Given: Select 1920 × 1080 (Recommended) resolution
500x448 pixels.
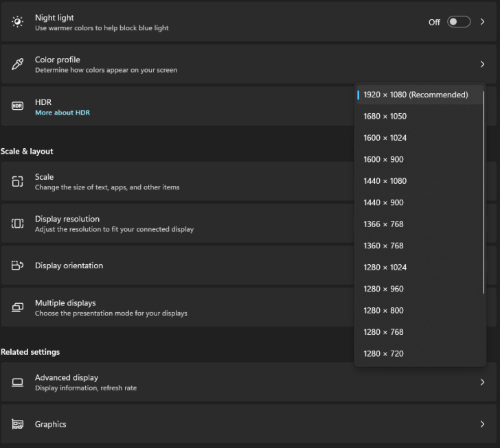Looking at the screenshot, I should pos(420,95).
